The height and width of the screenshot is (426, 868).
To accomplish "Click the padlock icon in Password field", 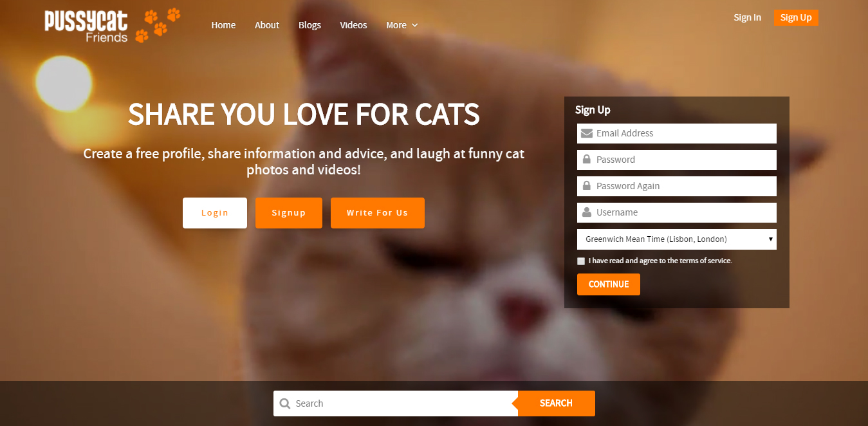I will pyautogui.click(x=587, y=159).
